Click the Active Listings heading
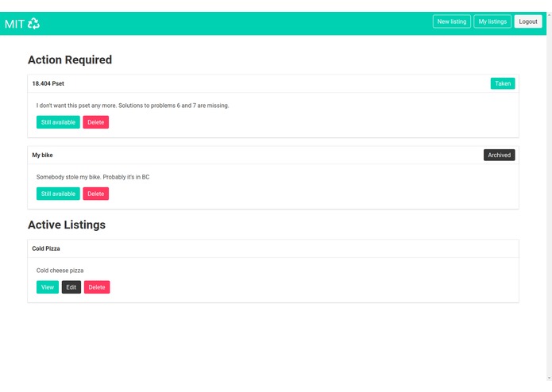The height and width of the screenshot is (392, 552). click(67, 225)
